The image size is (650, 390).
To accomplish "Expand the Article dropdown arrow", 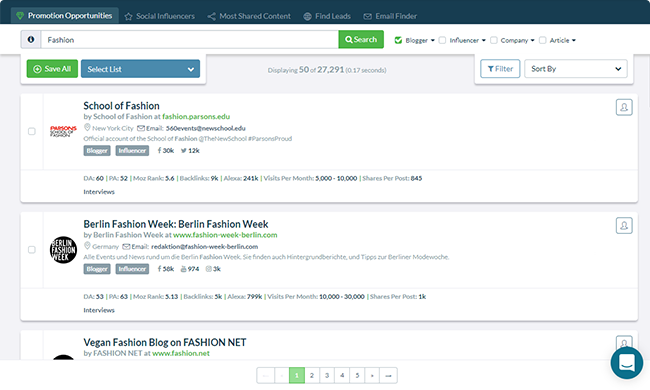I will point(574,41).
